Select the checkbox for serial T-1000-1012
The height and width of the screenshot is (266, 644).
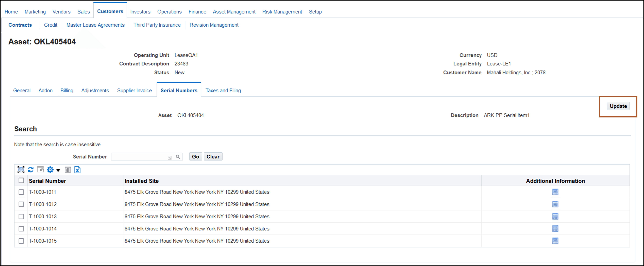point(21,204)
